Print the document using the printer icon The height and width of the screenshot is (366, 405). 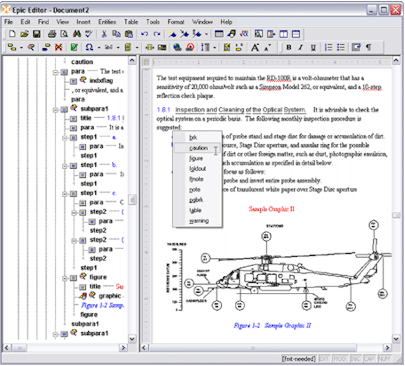coord(52,34)
